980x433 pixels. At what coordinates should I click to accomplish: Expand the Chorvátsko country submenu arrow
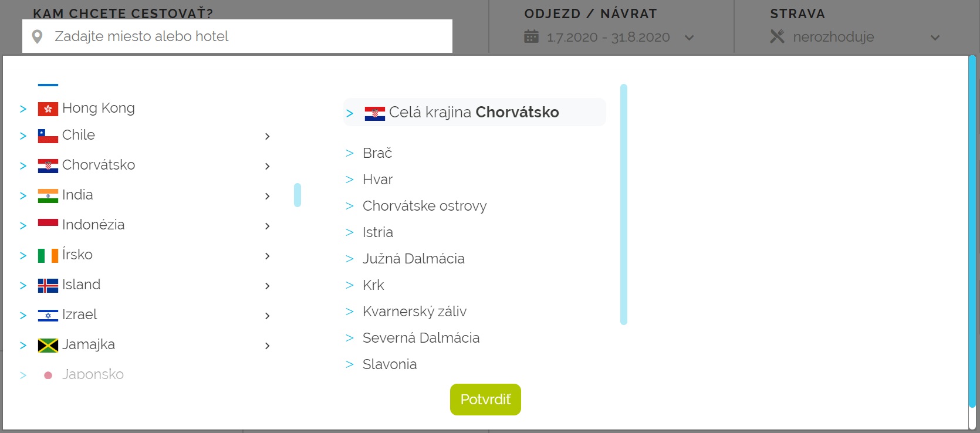coord(267,166)
